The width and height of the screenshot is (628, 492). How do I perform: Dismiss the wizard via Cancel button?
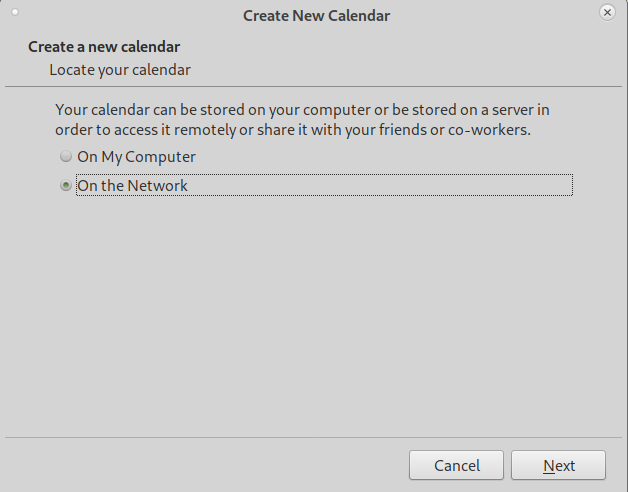[x=456, y=465]
